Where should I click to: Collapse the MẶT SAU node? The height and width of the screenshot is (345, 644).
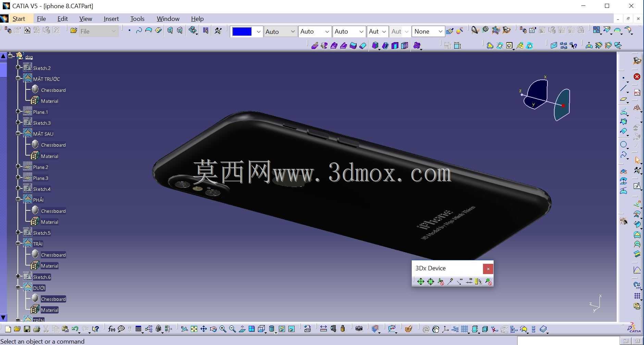pyautogui.click(x=18, y=133)
